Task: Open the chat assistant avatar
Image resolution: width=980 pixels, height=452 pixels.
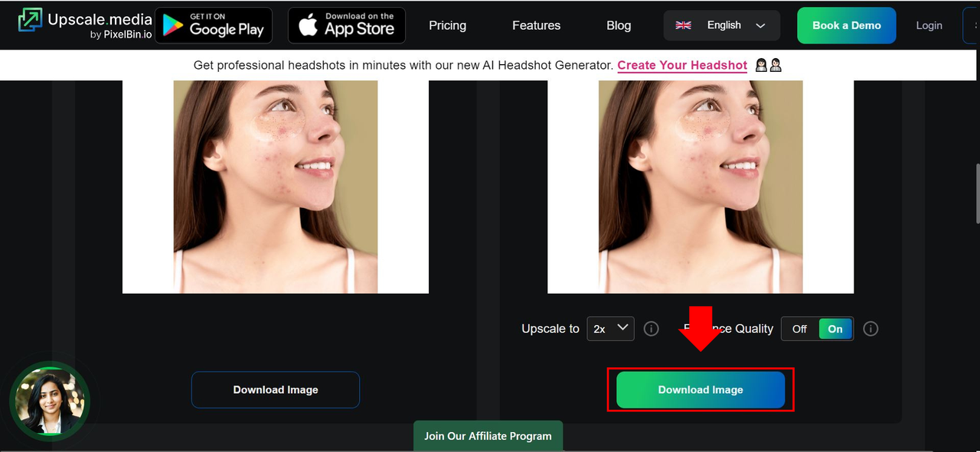Action: 50,401
